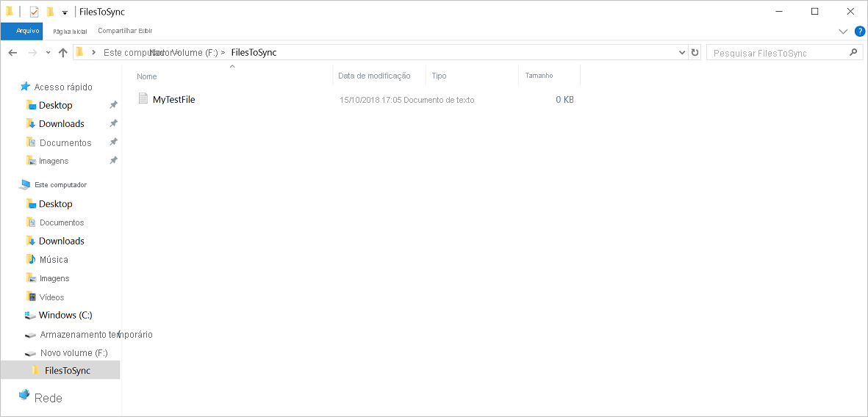This screenshot has width=868, height=417.
Task: Open the Compartilhar ribbon tab
Action: coord(118,31)
